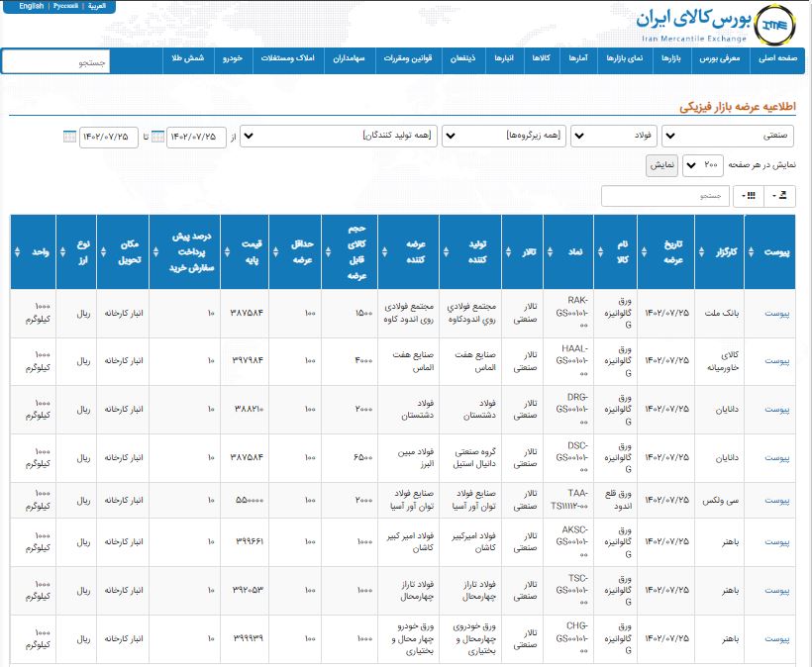Viewport: 812px width, 667px height.
Task: Open the ذینفعان menu
Action: (463, 58)
